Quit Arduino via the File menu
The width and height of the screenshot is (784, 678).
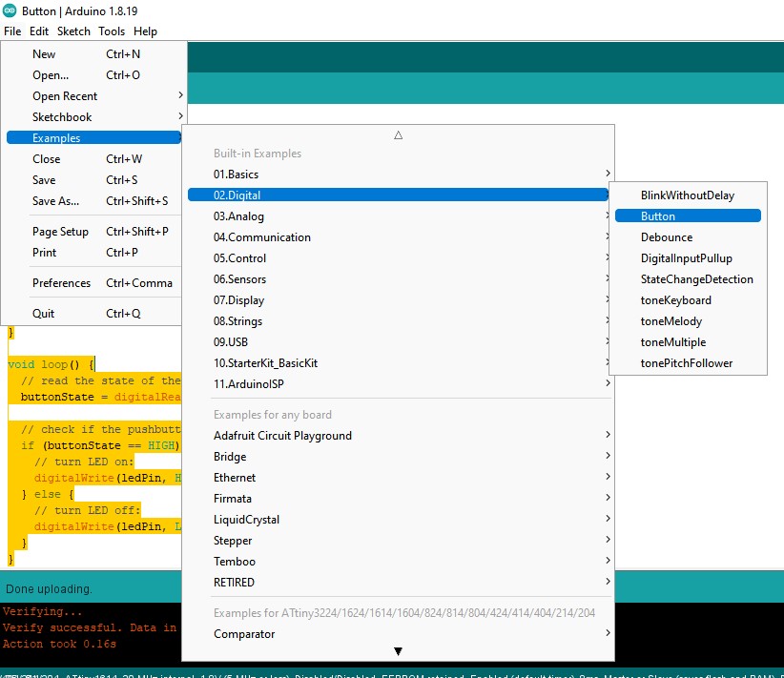(94, 314)
